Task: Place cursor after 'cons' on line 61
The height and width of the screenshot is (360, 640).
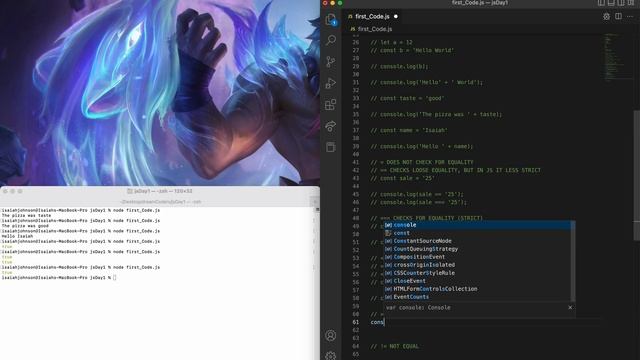Action: 384,322
